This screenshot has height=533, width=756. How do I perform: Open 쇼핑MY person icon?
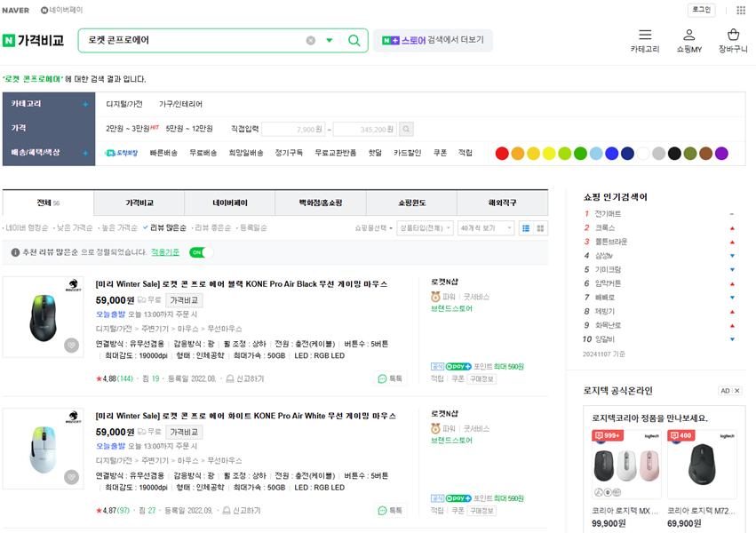[689, 35]
